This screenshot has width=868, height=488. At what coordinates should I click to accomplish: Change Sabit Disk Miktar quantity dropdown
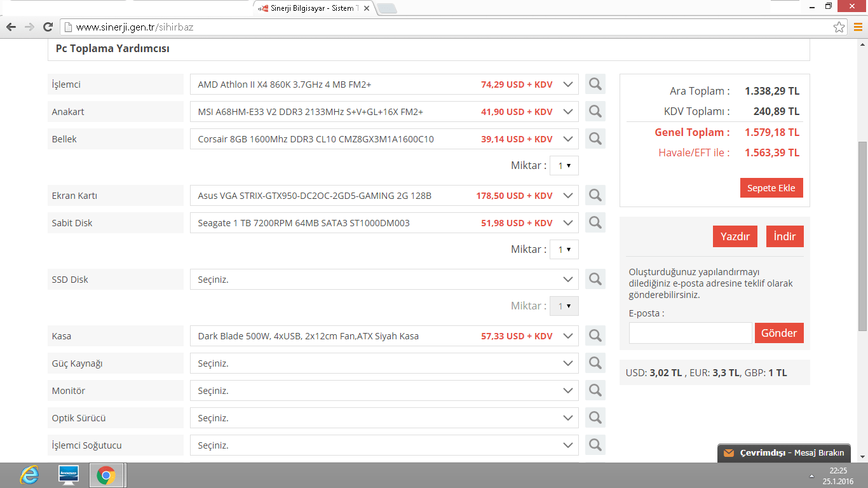pyautogui.click(x=564, y=249)
